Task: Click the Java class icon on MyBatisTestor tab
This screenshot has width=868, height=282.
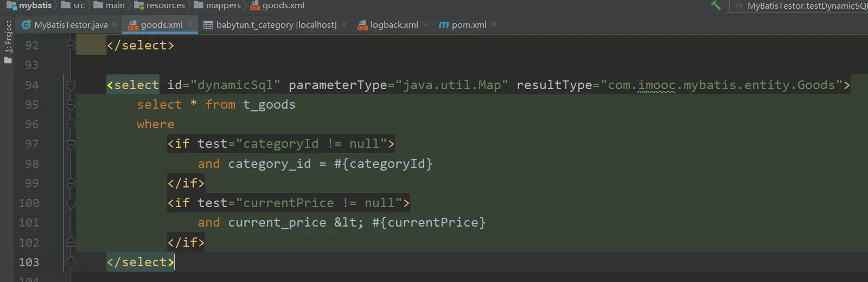Action: 26,25
